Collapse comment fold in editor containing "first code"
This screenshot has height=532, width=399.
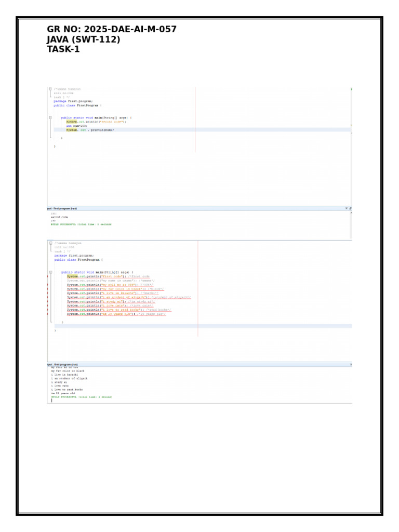pyautogui.click(x=51, y=243)
